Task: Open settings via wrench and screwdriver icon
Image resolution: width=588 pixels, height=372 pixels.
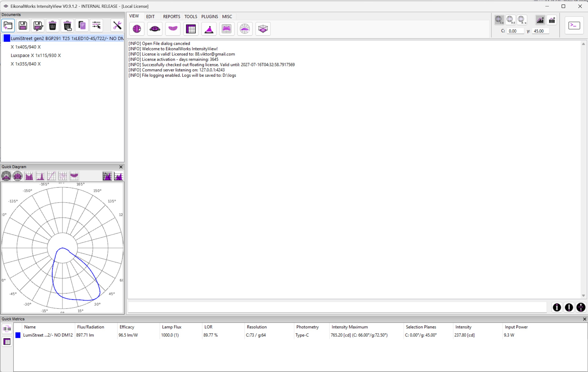Action: tap(117, 26)
